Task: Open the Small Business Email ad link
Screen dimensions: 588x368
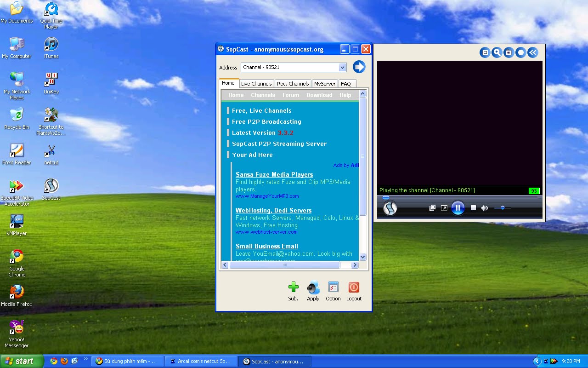Action: click(x=267, y=246)
